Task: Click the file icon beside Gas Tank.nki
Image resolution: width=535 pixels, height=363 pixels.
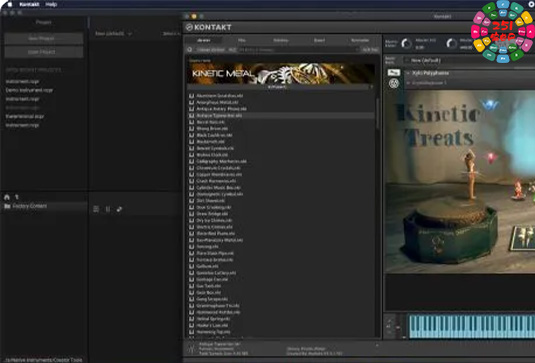Action: click(191, 286)
